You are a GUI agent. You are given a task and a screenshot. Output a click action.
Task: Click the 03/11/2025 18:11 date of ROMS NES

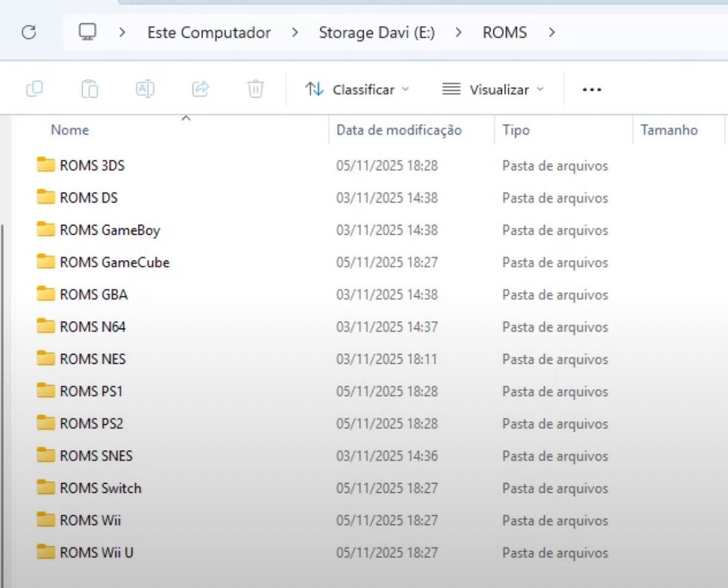(387, 359)
